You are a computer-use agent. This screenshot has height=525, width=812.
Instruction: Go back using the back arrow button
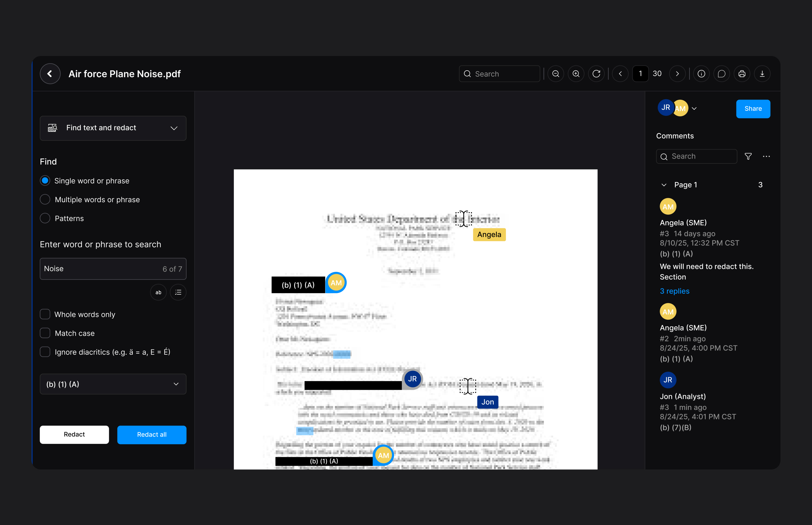click(x=50, y=74)
